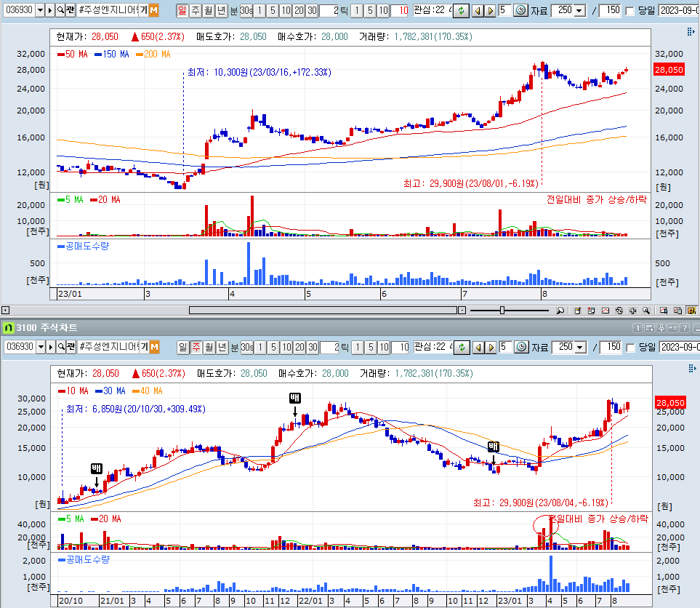Click the magnifier beside the zoom slider

560,311
